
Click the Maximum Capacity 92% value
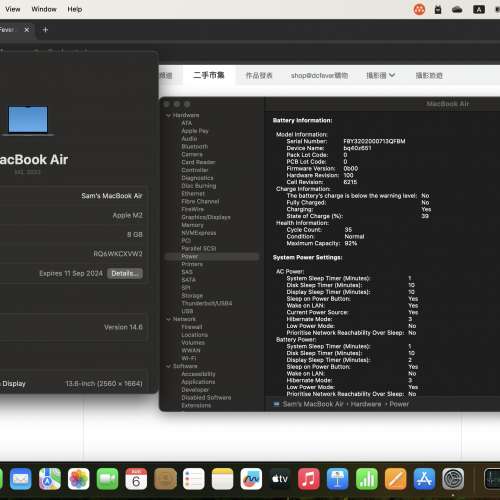coord(351,243)
